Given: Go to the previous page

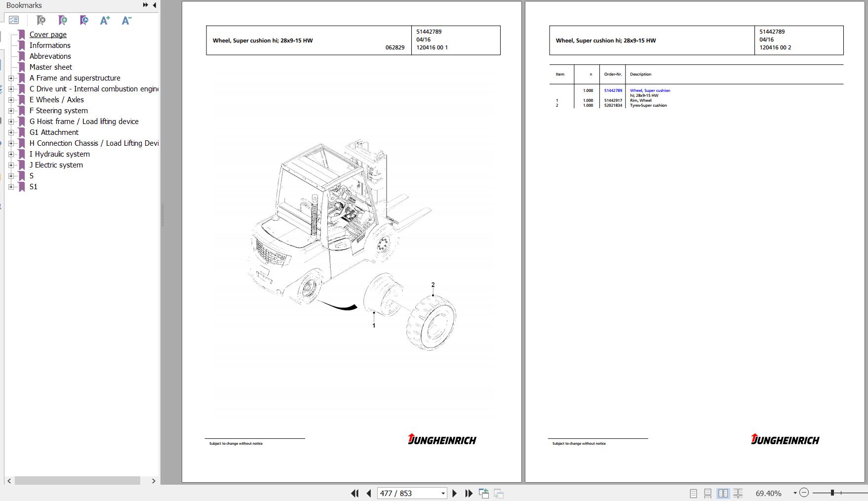Looking at the screenshot, I should click(369, 493).
